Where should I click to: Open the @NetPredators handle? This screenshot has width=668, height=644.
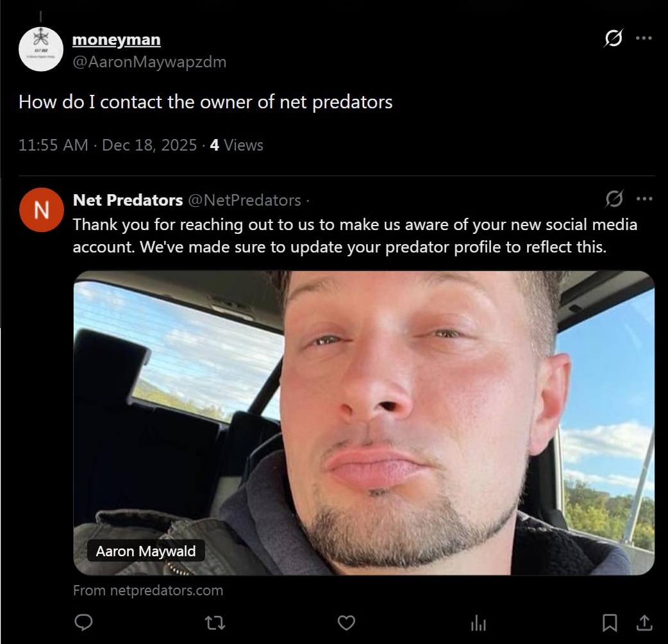[x=244, y=200]
